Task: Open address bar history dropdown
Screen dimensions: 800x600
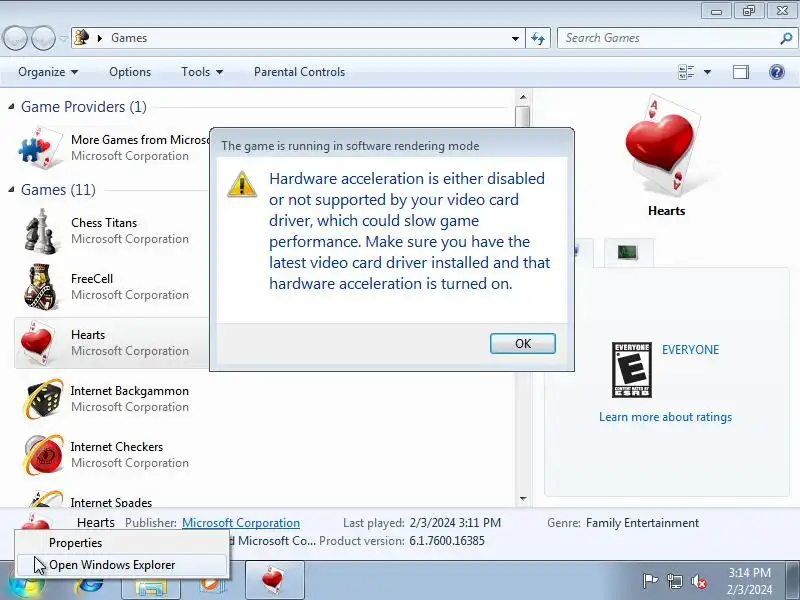Action: click(x=515, y=38)
